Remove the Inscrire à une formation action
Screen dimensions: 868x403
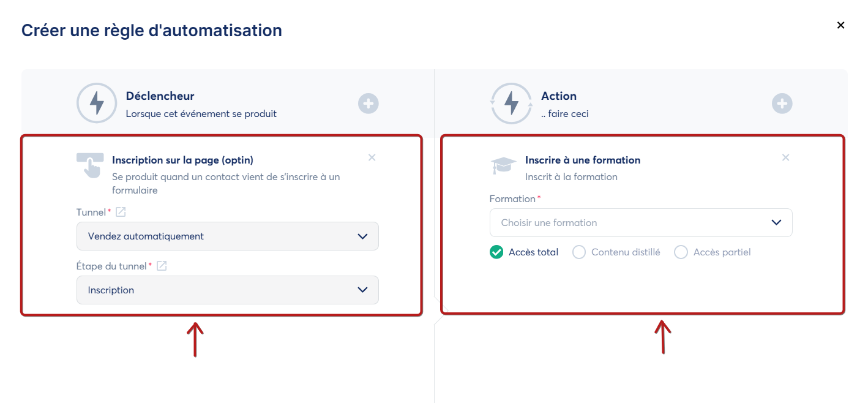[x=785, y=157]
